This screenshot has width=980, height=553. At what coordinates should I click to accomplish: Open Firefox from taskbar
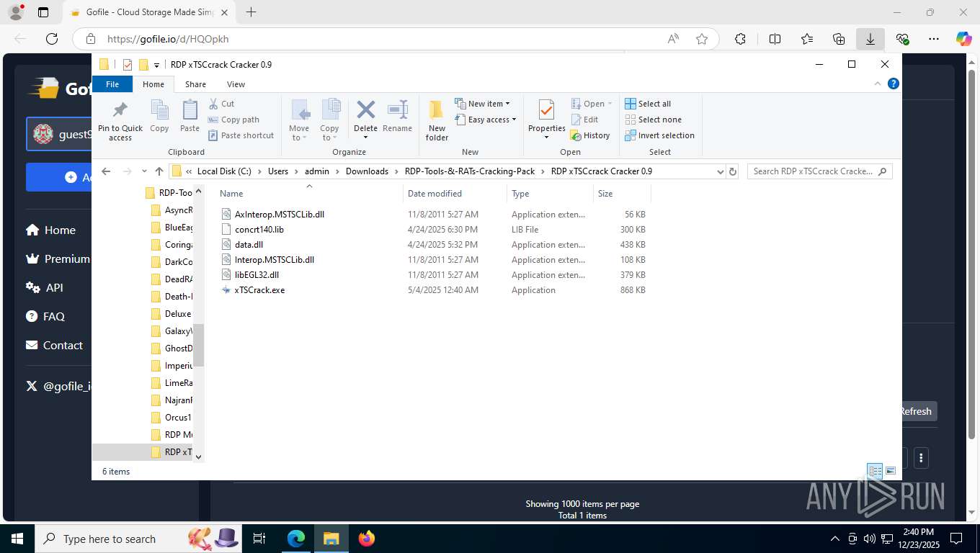pyautogui.click(x=367, y=539)
